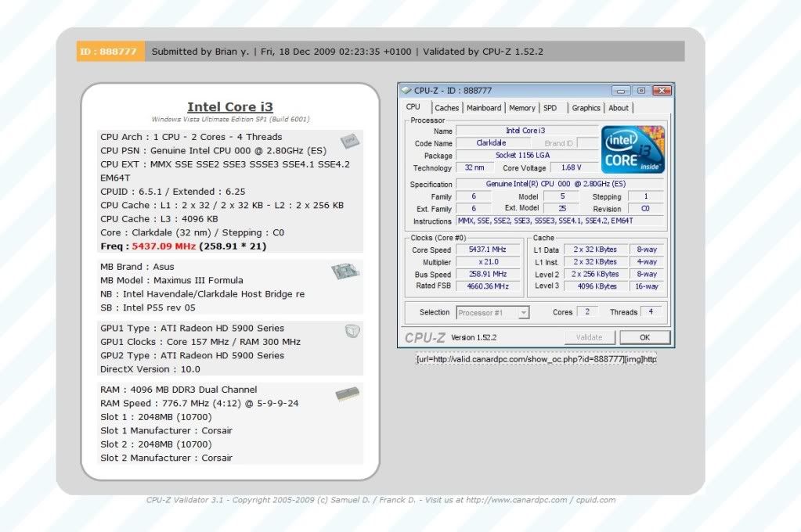801x532 pixels.
Task: Click the Slot 1 Manufacturer : Corsair line
Action: (x=166, y=430)
